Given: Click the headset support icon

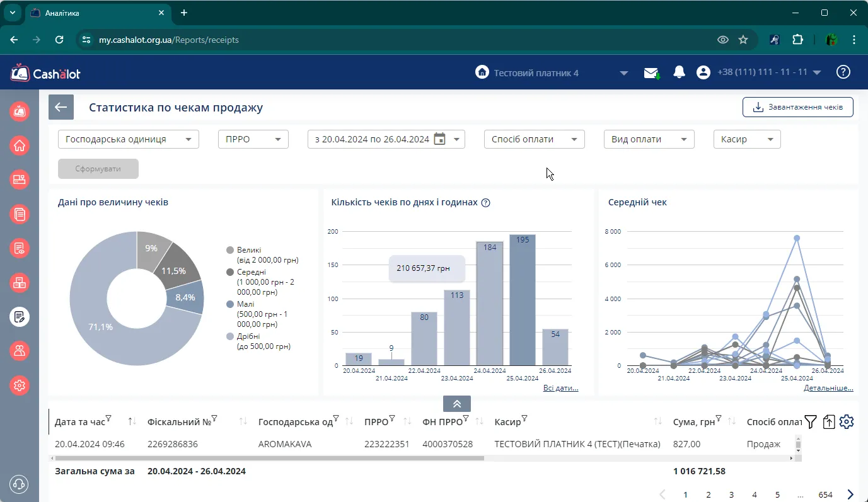Looking at the screenshot, I should pos(20,484).
